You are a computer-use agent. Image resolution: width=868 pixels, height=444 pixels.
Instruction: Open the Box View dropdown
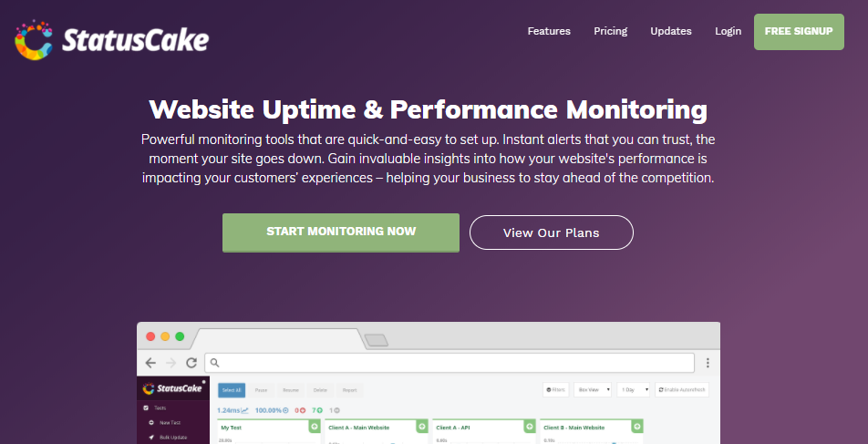(593, 389)
